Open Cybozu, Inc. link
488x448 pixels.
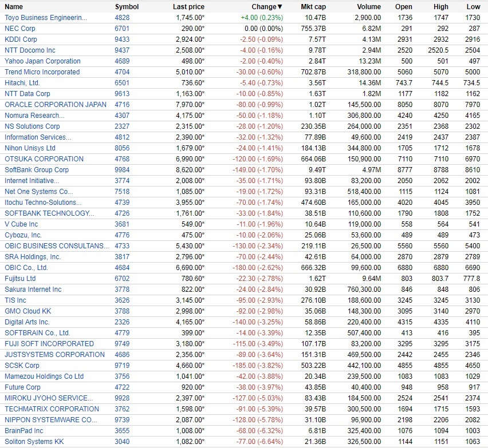coord(23,235)
